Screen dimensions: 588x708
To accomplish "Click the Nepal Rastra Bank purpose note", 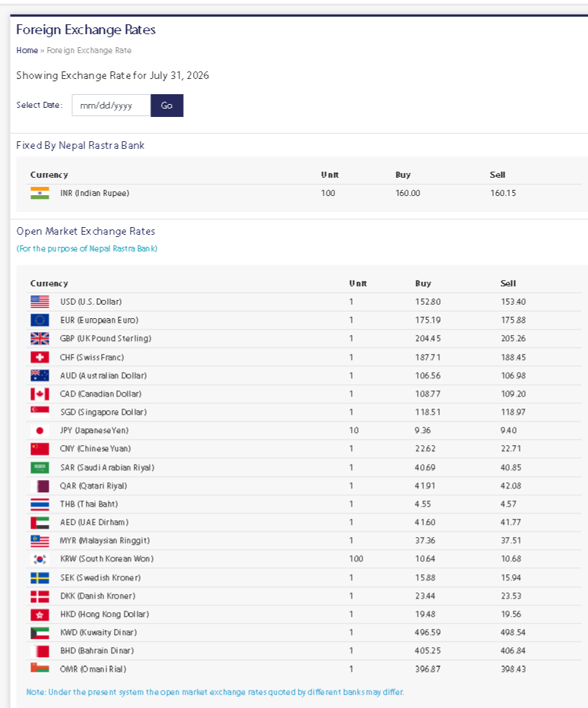I will pyautogui.click(x=87, y=249).
